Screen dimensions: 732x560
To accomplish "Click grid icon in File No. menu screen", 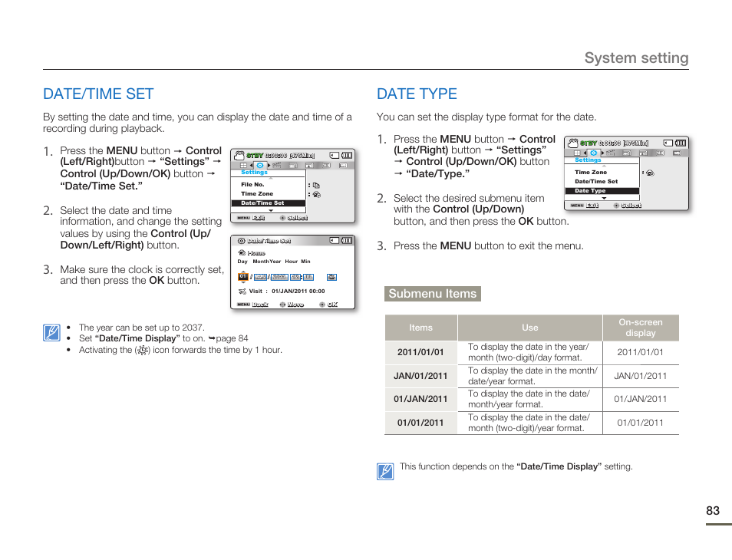I will click(244, 166).
